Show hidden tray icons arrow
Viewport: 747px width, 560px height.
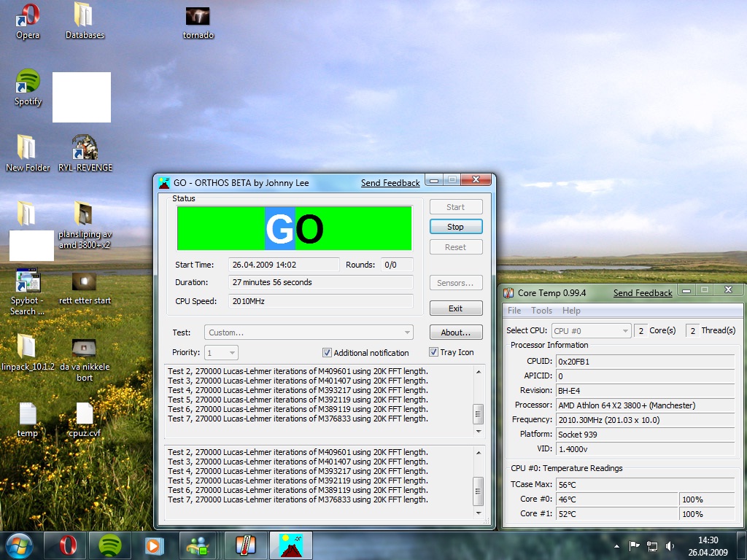(616, 546)
